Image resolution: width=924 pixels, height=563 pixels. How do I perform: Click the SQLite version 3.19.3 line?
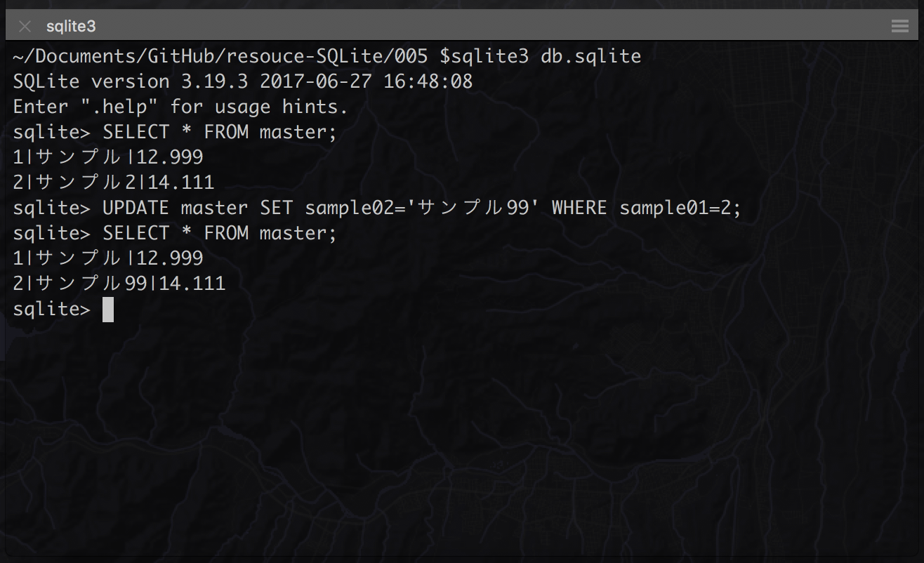click(243, 82)
